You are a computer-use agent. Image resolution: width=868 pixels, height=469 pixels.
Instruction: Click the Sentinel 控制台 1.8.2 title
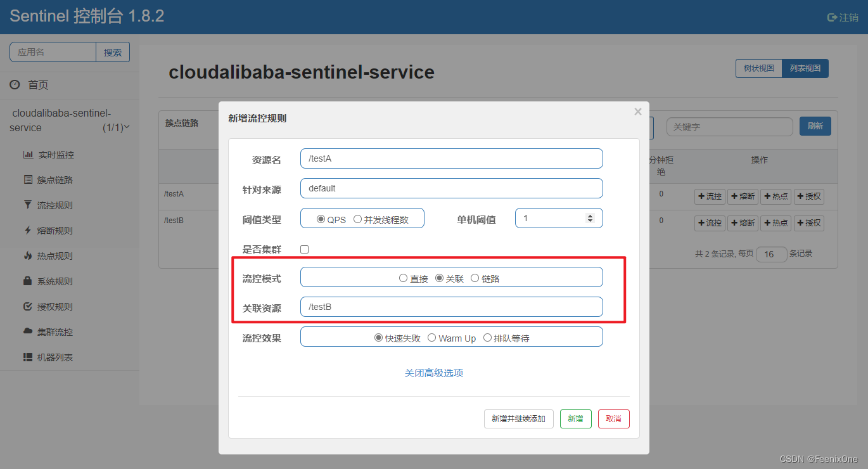pyautogui.click(x=87, y=16)
